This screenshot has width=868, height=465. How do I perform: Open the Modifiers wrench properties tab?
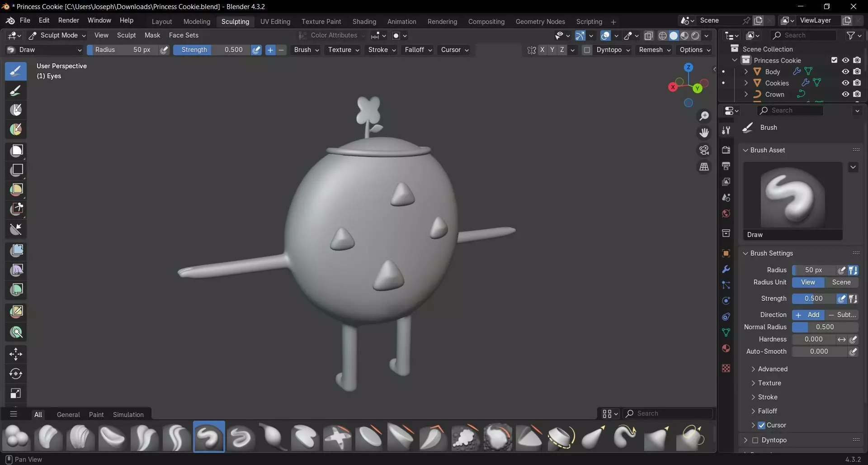click(726, 269)
